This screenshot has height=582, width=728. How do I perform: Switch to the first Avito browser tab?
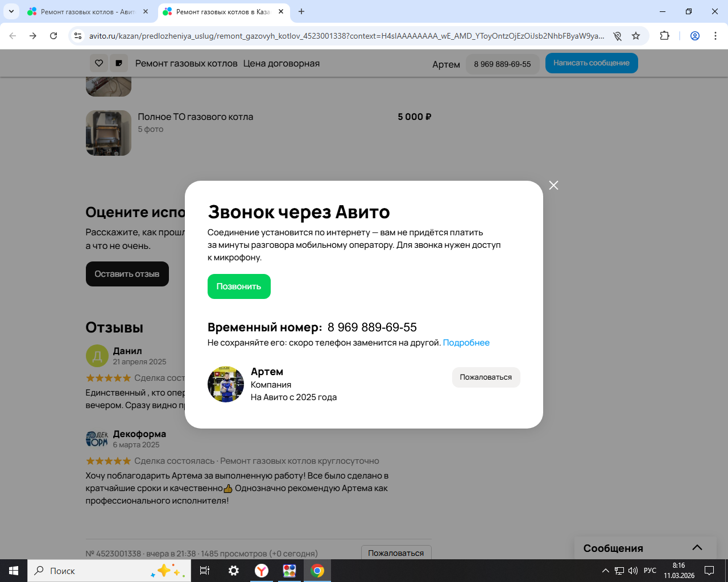[88, 11]
